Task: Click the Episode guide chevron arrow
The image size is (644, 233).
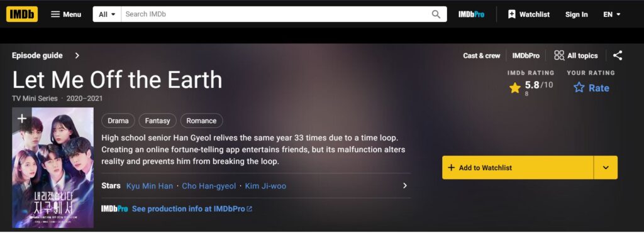Action: tap(77, 55)
